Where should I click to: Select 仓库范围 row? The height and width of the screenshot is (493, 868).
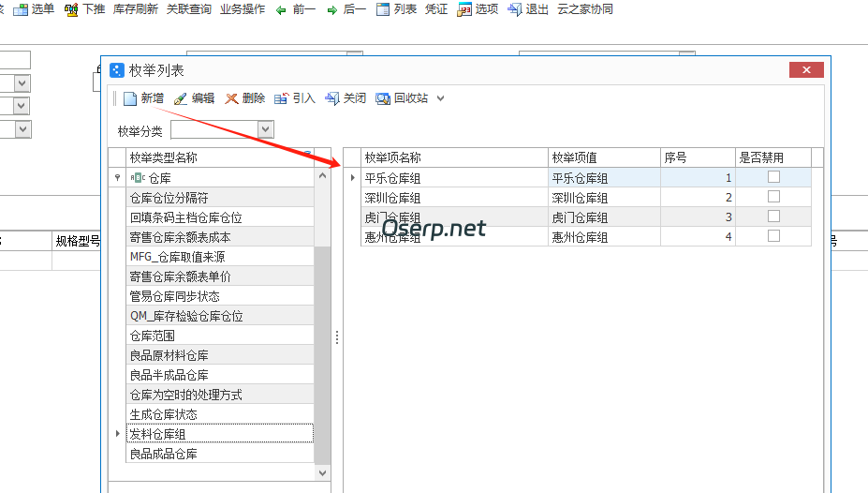220,336
